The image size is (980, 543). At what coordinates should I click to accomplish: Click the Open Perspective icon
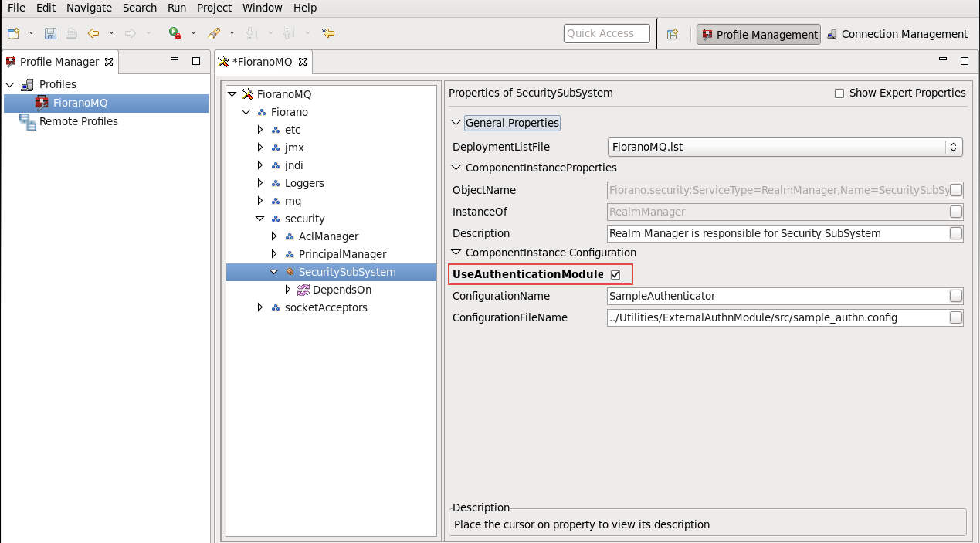pos(673,34)
